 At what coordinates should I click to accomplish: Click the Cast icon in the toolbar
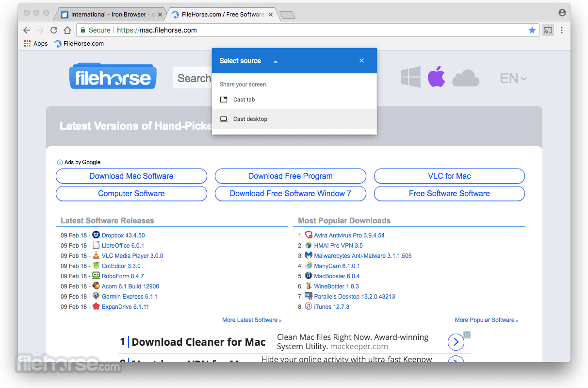[x=548, y=30]
